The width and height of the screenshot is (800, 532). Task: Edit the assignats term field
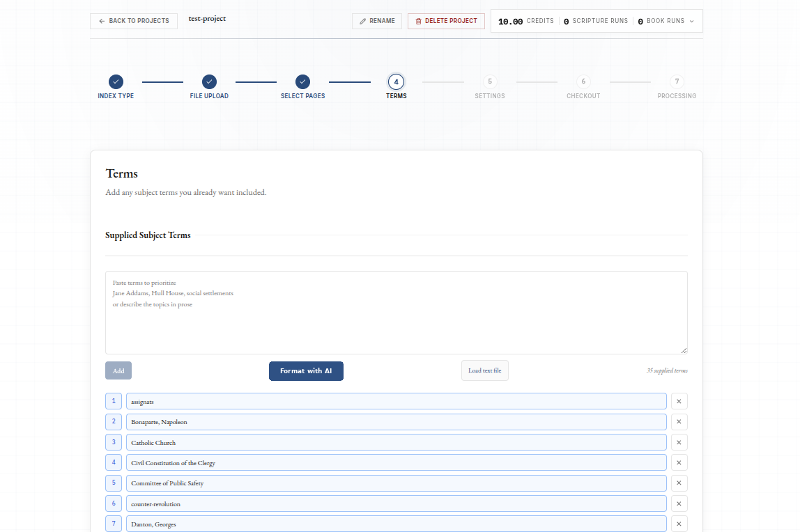coord(397,402)
